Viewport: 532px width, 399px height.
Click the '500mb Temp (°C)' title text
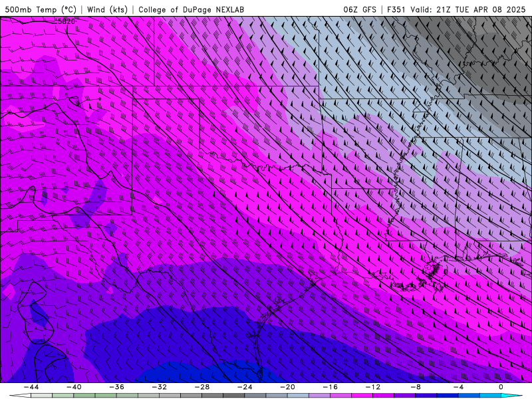[41, 9]
